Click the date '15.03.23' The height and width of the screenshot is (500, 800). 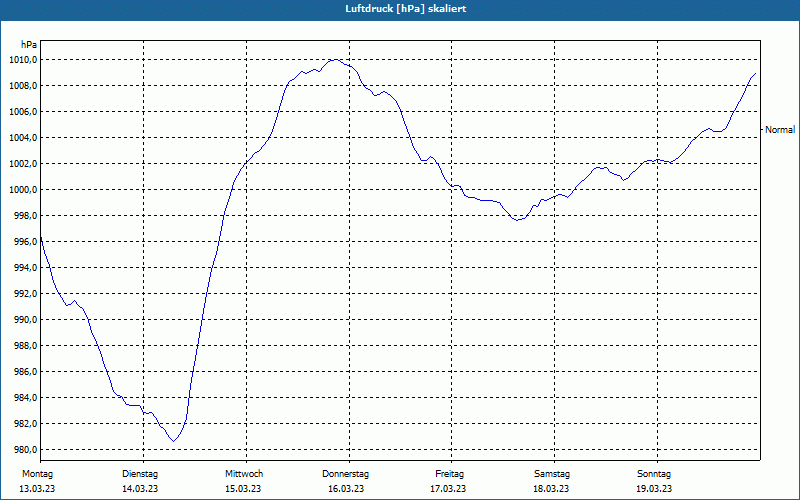click(243, 489)
